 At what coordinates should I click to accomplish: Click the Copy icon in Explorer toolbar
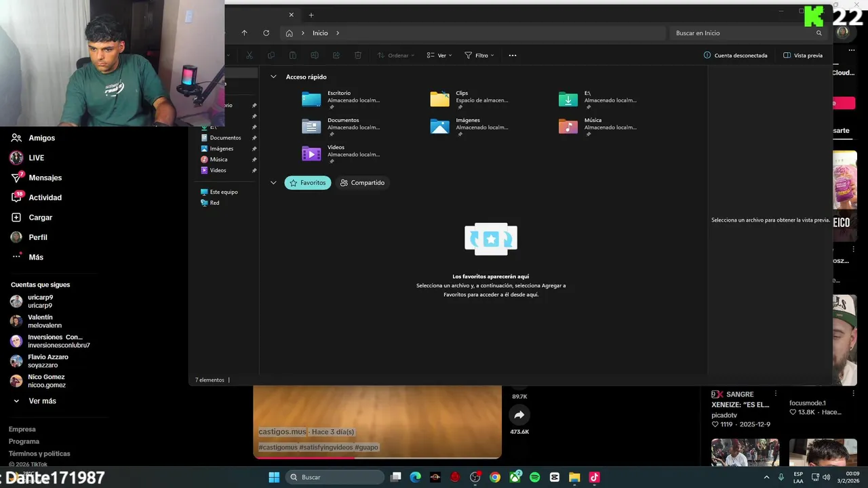271,55
